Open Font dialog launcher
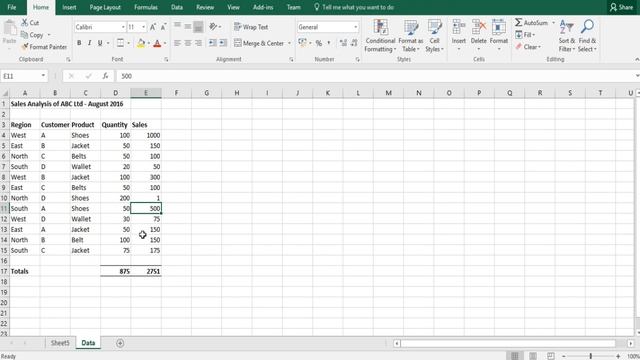The height and width of the screenshot is (360, 640). 167,60
